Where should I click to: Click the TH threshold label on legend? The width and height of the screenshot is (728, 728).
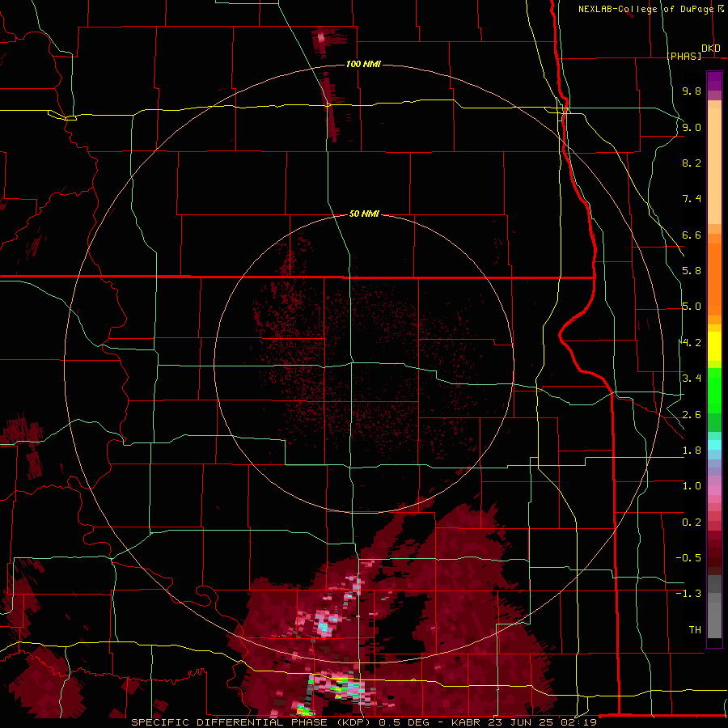pyautogui.click(x=695, y=630)
